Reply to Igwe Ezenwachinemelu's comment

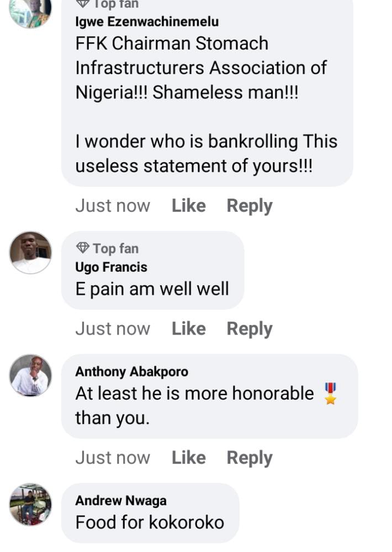250,206
